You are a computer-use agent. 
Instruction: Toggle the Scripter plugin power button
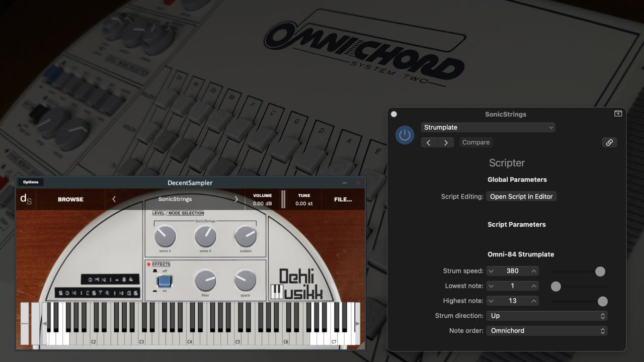pos(405,135)
